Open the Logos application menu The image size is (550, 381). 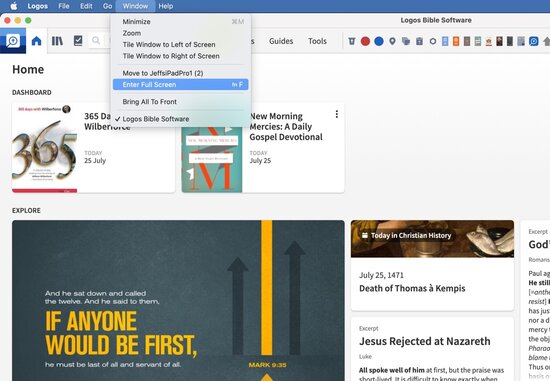click(x=38, y=6)
